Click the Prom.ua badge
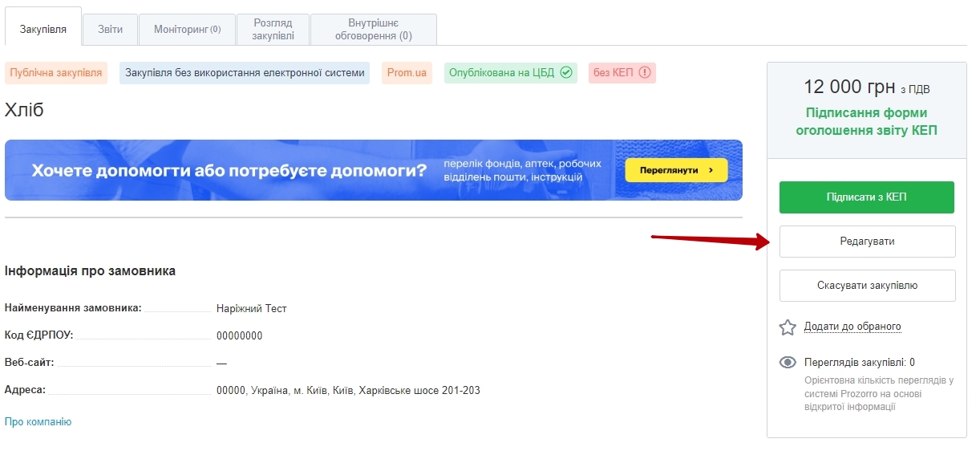 407,73
